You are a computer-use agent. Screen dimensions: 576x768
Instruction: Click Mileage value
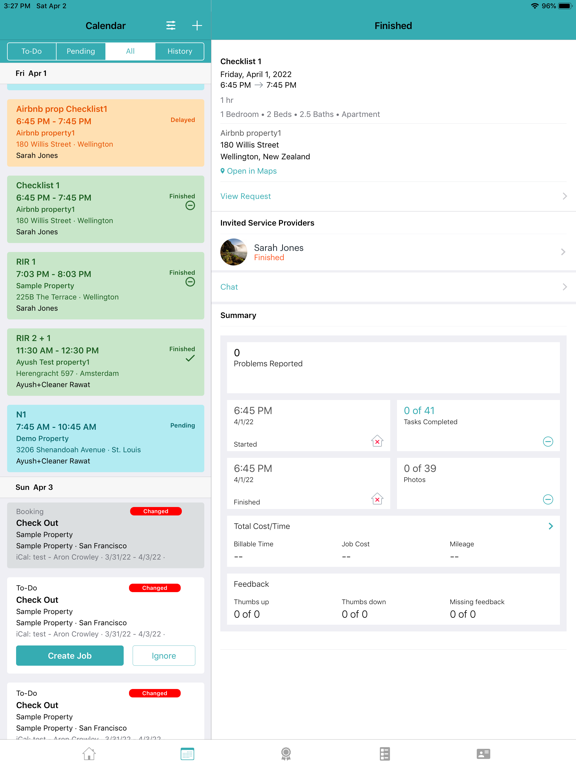point(454,557)
